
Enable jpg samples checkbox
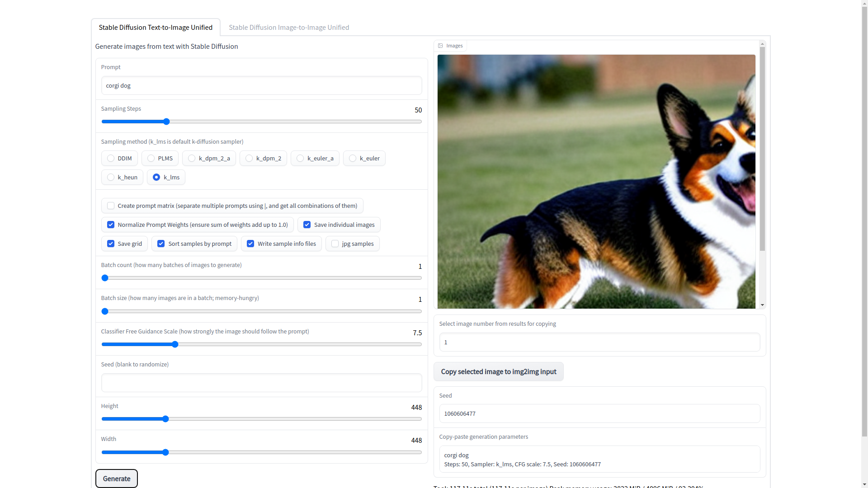tap(335, 244)
